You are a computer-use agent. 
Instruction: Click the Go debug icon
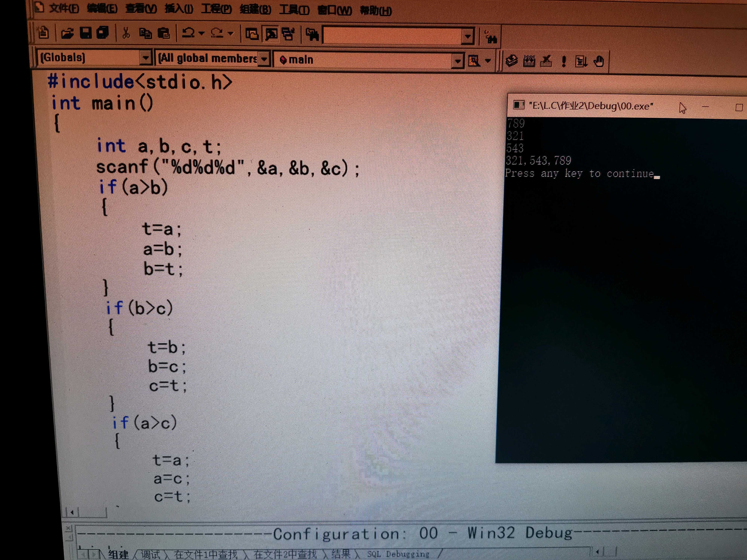coord(581,61)
